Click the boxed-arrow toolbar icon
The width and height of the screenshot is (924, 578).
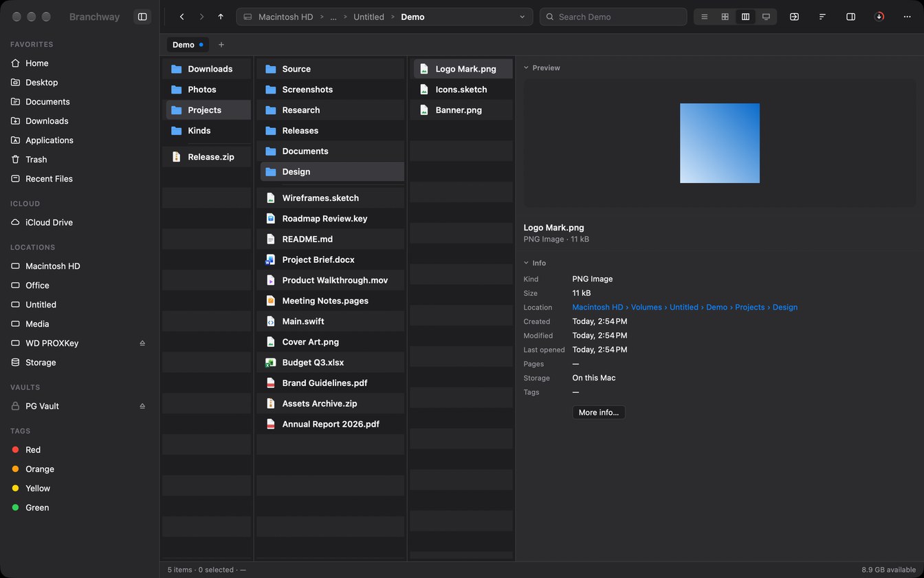click(x=794, y=17)
